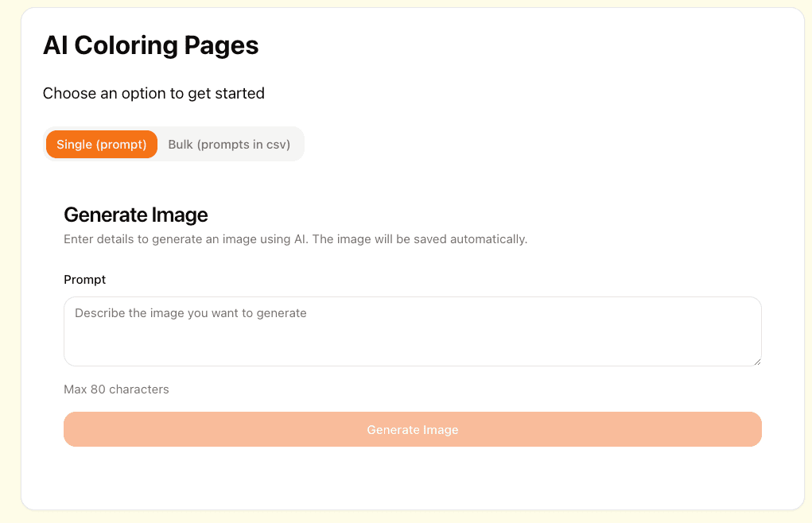Screen dimensions: 812x523
Task: Click the textarea resize handle corner
Action: (757, 362)
